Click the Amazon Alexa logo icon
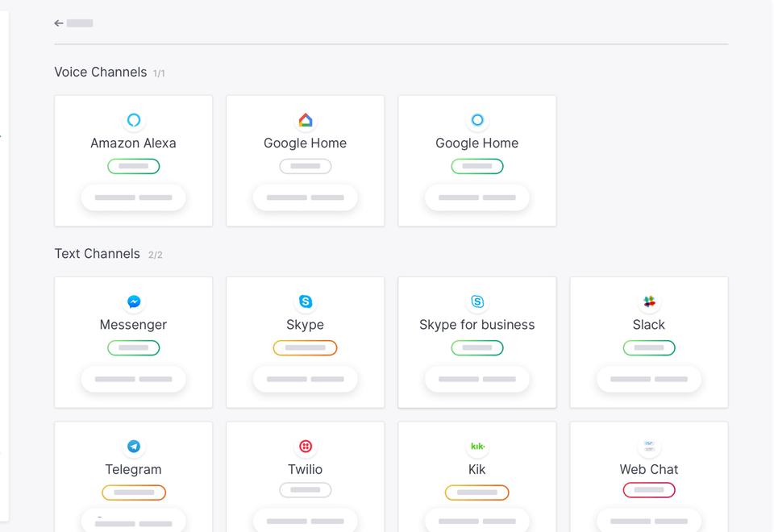Viewport: 774px width, 532px height. (134, 120)
